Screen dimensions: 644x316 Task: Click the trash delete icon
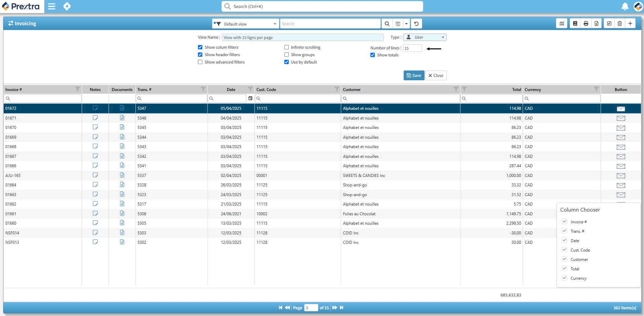click(x=620, y=24)
